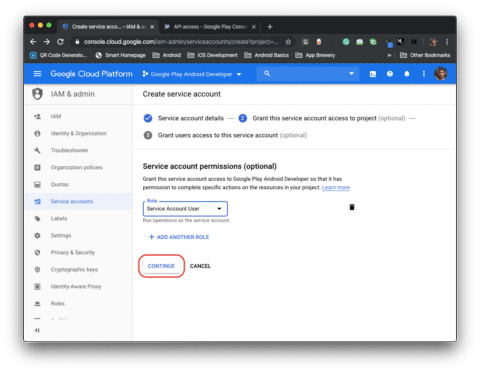Screen dimensions: 480x373
Task: Open Cryptographic keys page
Action: pyautogui.click(x=74, y=269)
